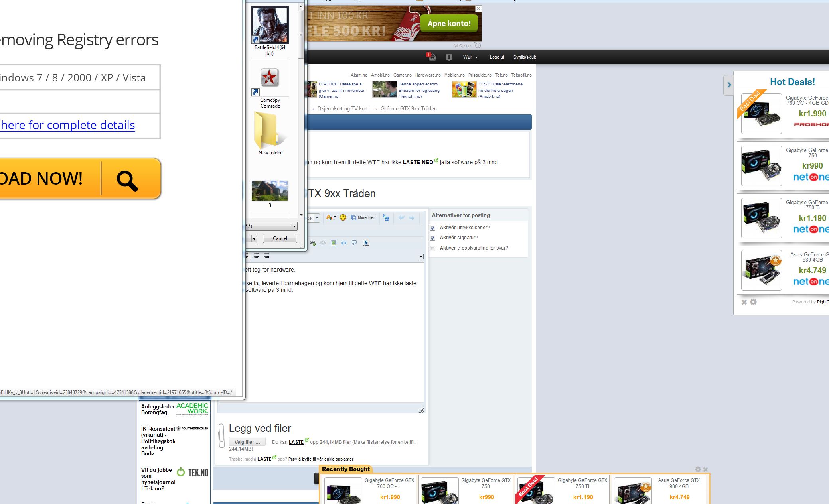The height and width of the screenshot is (504, 829).
Task: Click LASTE NED link in post preview
Action: (x=418, y=162)
